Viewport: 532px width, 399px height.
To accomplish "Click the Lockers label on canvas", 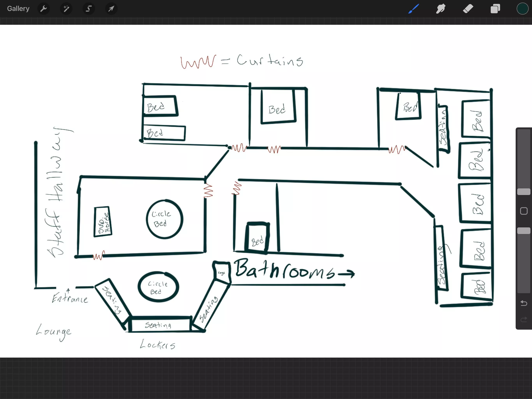I will (x=158, y=345).
